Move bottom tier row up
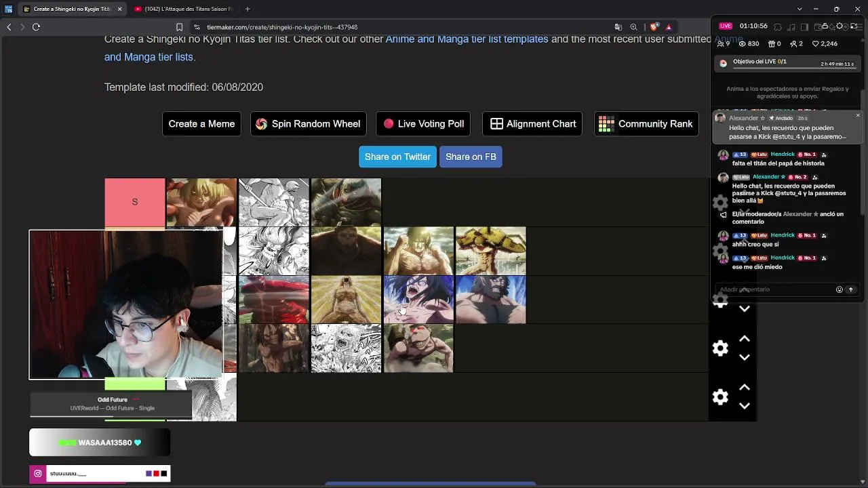 (745, 388)
